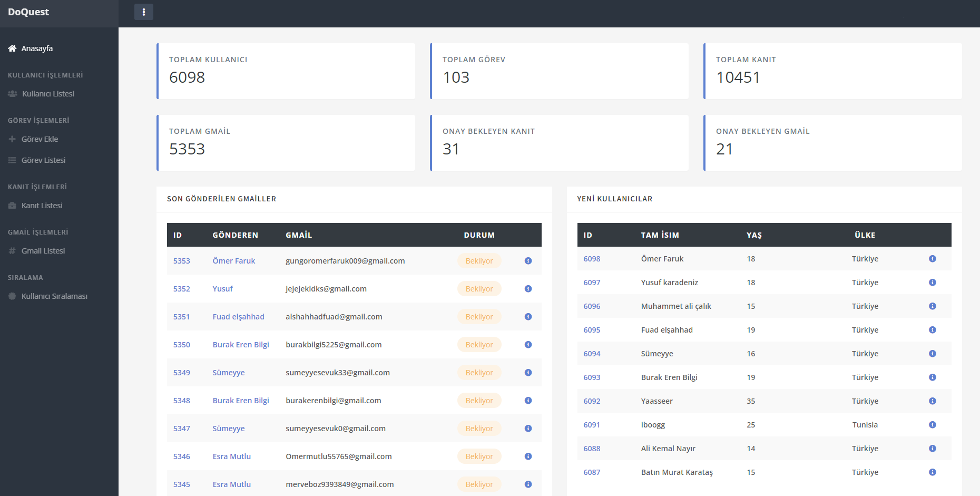Click the briefcase icon beside Kanıt Listesi
The height and width of the screenshot is (496, 980).
tap(12, 206)
